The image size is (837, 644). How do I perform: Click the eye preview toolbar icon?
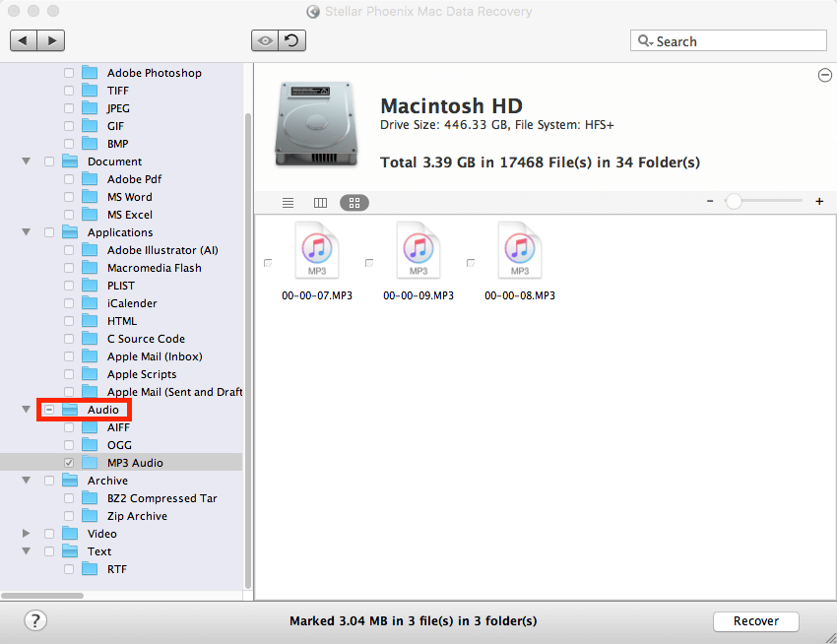(265, 40)
